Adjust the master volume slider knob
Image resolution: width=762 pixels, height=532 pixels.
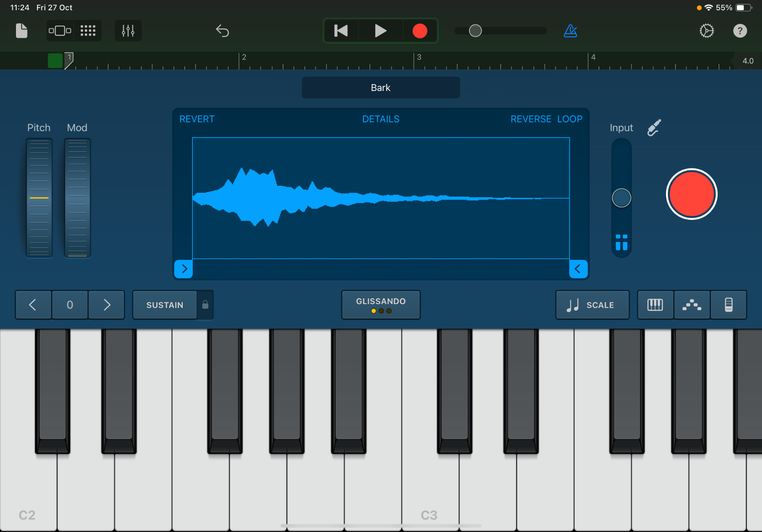tap(475, 31)
